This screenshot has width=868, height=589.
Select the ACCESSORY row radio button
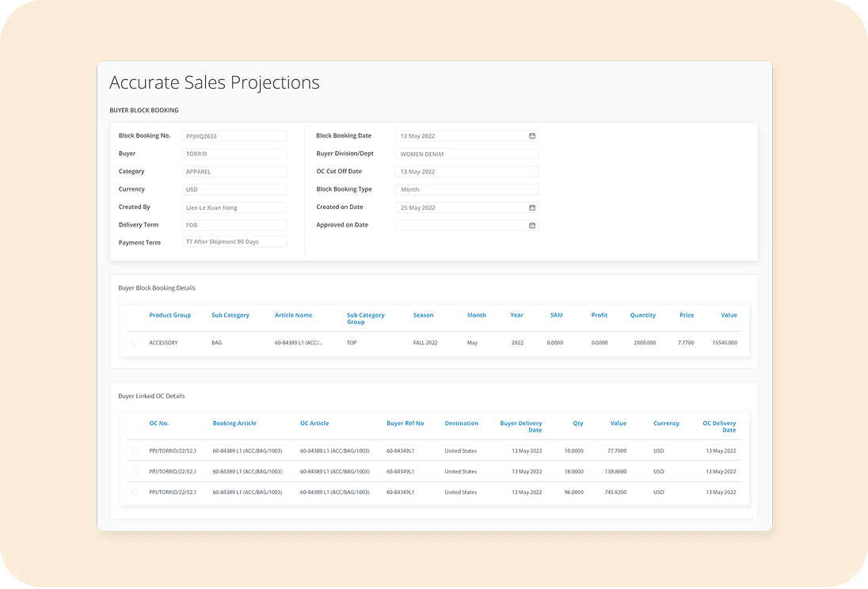click(x=135, y=343)
